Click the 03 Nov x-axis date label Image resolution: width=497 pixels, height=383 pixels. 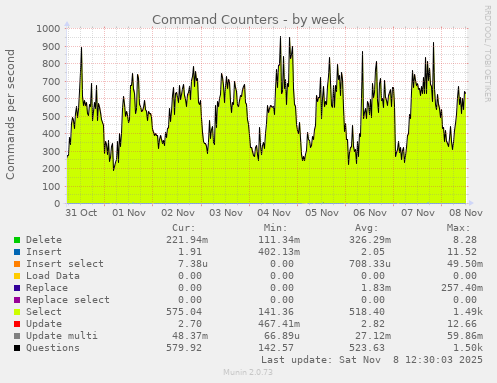[226, 213]
